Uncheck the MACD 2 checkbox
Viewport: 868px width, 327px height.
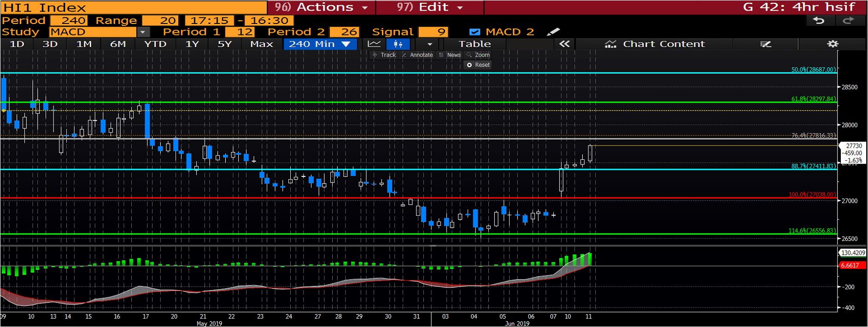pos(475,32)
